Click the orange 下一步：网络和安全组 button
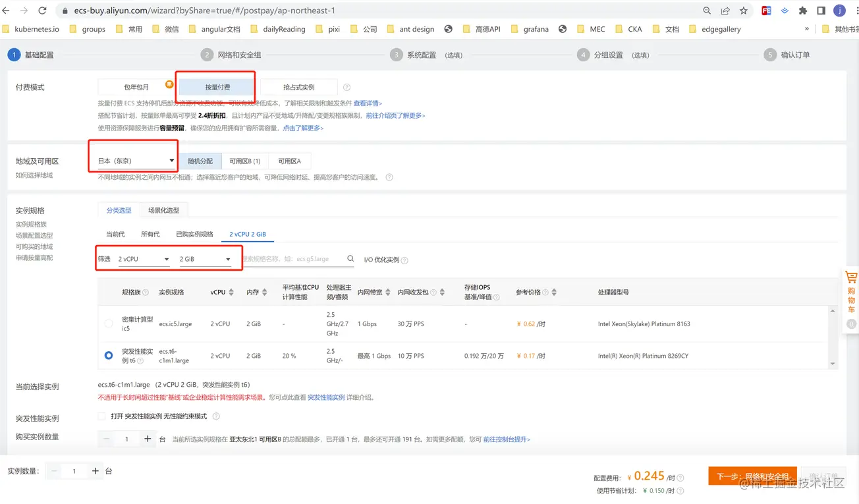This screenshot has width=859, height=504. 752,476
